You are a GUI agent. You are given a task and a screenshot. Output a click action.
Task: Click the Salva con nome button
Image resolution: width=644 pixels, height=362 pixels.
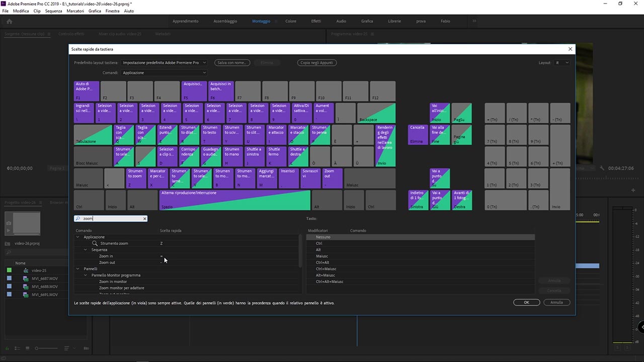[232, 63]
